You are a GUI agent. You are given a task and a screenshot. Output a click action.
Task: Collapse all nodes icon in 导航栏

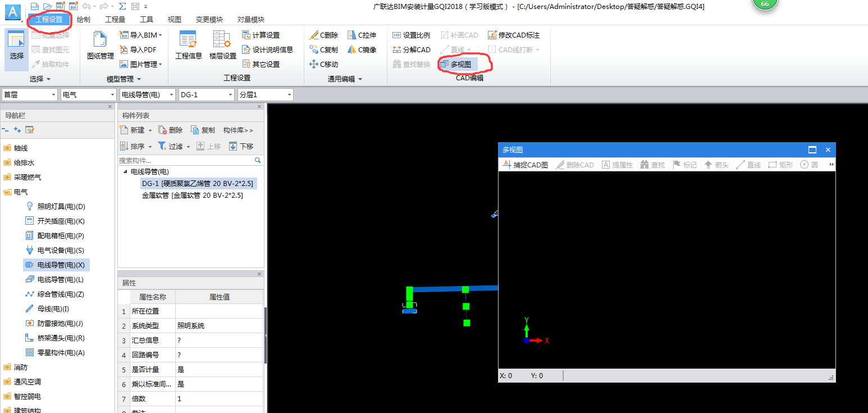[x=6, y=130]
